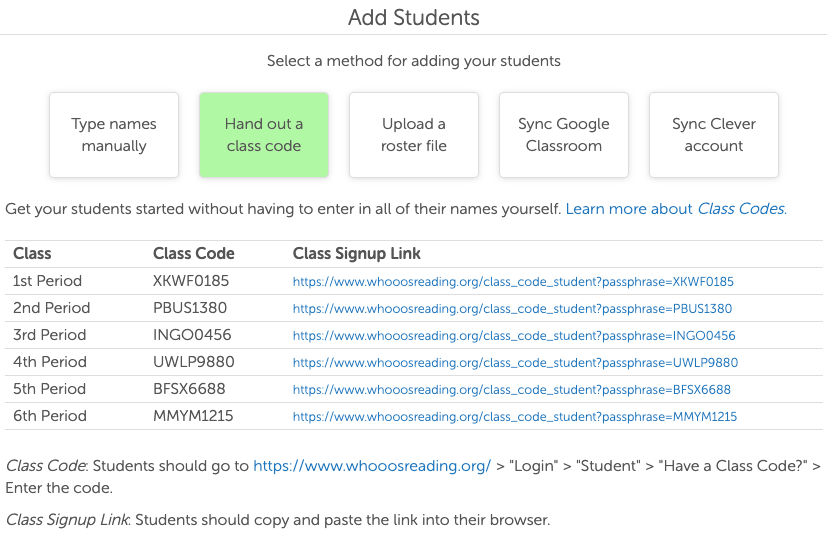This screenshot has width=827, height=534.
Task: Choose Hand out a class code option
Action: [x=264, y=135]
